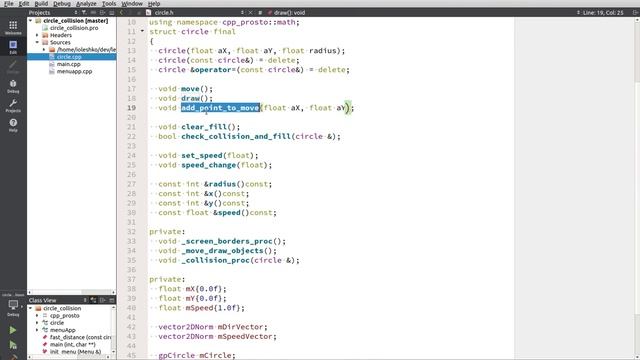Open the Welcome mode
The image size is (640, 360).
click(13, 27)
